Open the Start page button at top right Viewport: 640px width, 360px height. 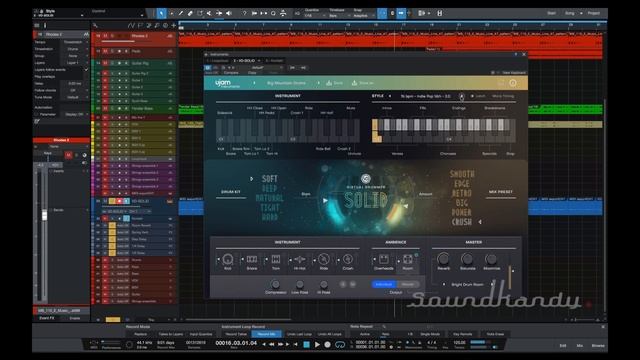(x=551, y=13)
